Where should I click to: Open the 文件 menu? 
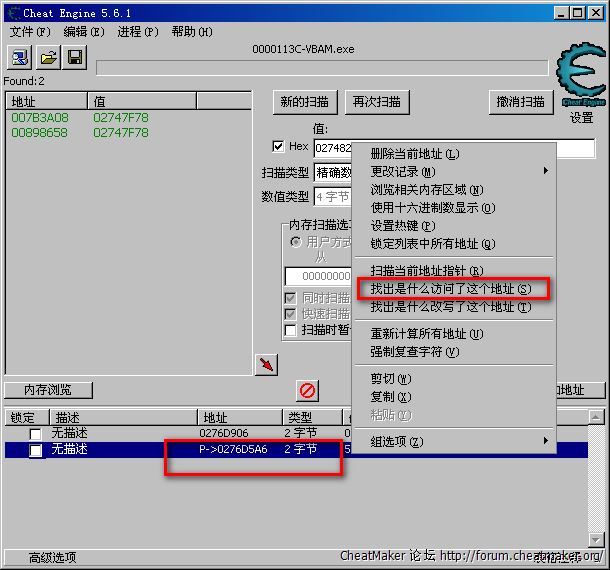click(x=28, y=32)
